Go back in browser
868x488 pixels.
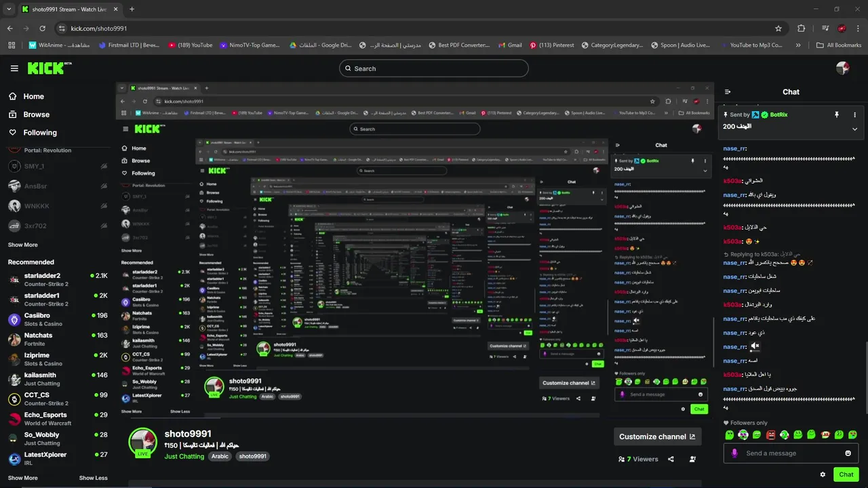10,28
